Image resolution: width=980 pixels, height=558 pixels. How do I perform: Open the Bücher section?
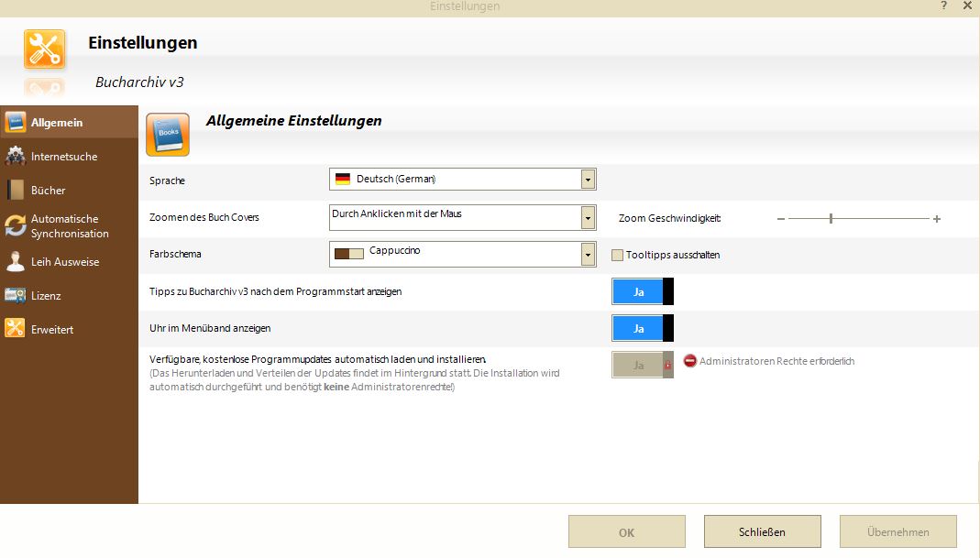pyautogui.click(x=69, y=190)
